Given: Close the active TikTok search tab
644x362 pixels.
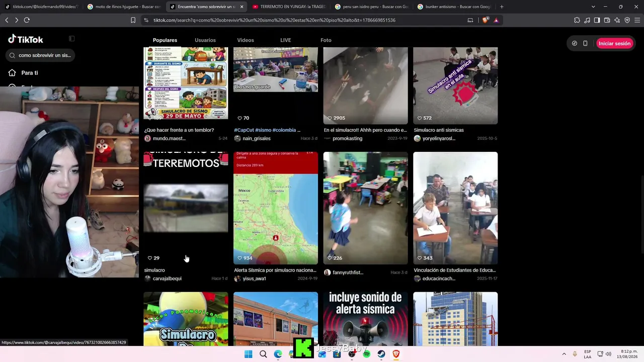Looking at the screenshot, I should click(x=242, y=7).
